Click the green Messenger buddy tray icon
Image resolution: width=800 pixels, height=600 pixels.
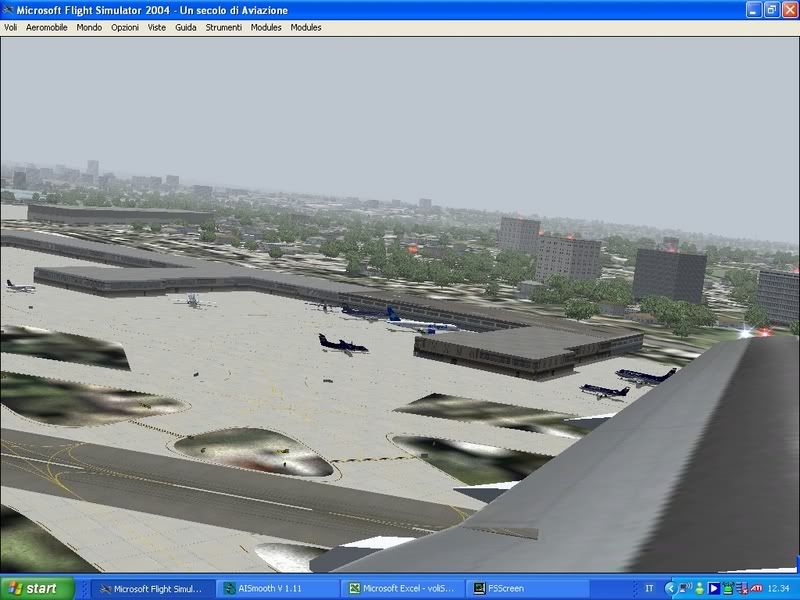coord(699,589)
